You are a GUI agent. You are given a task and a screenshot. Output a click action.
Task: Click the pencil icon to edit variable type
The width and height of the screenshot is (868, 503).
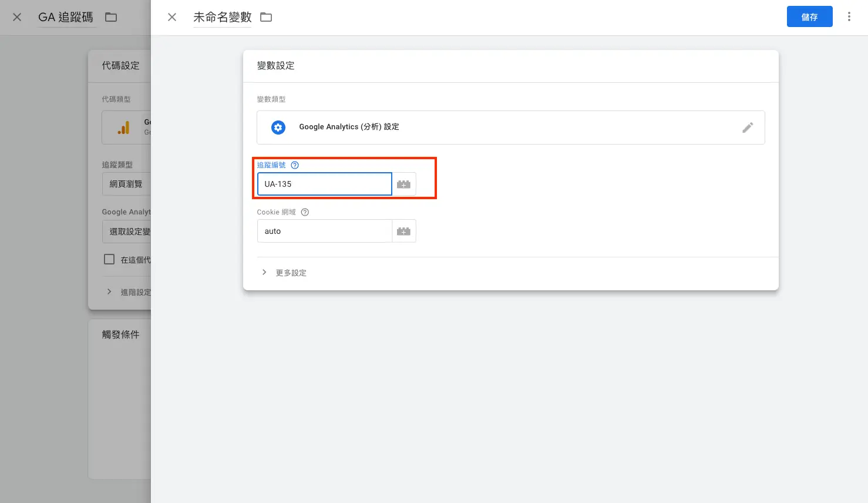coord(748,128)
